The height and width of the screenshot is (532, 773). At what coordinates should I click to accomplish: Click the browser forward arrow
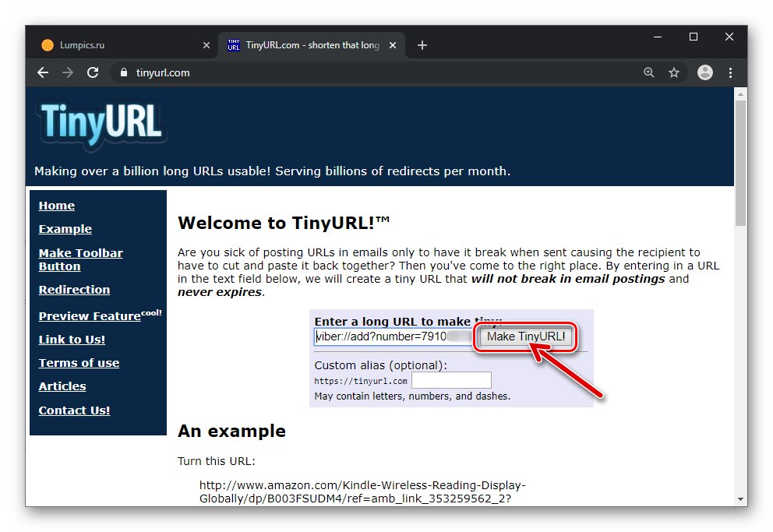click(68, 73)
